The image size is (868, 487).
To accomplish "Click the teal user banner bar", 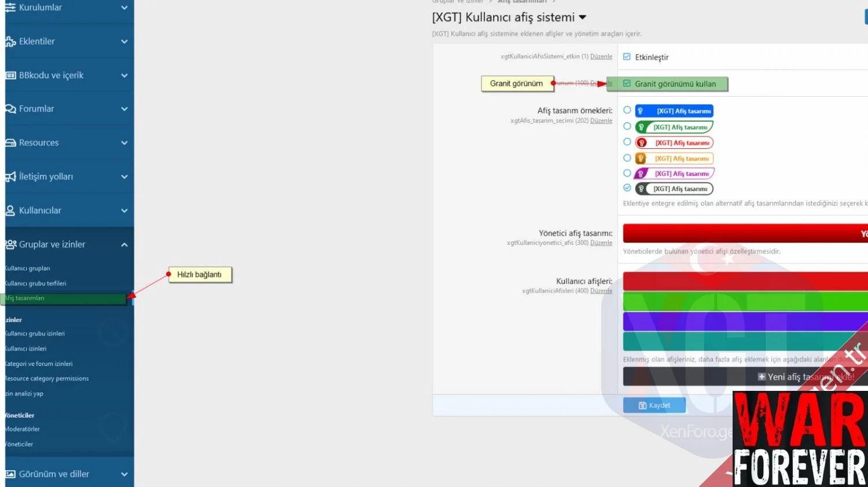I will click(x=745, y=342).
